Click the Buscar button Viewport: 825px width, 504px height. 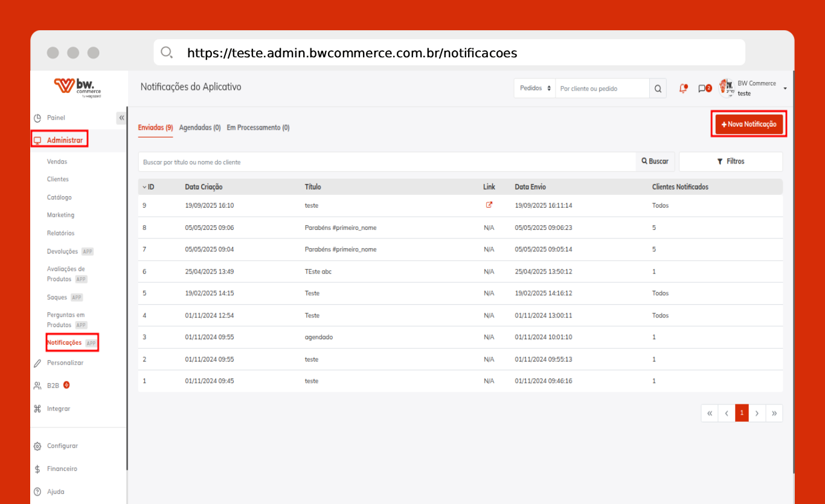tap(655, 162)
